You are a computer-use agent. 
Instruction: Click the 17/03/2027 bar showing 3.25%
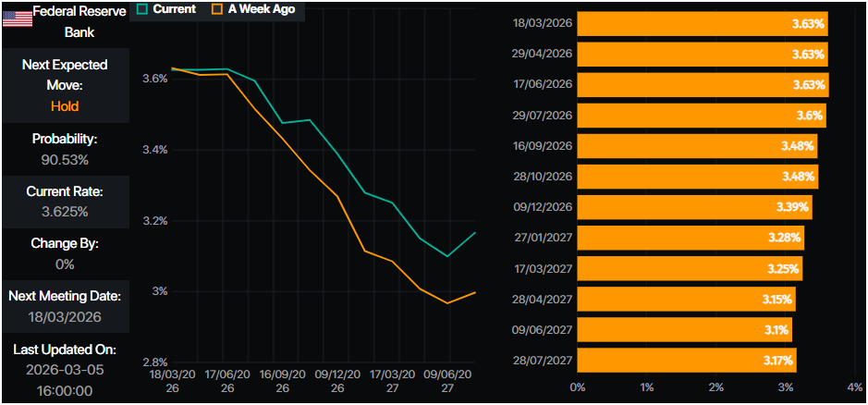pyautogui.click(x=690, y=268)
